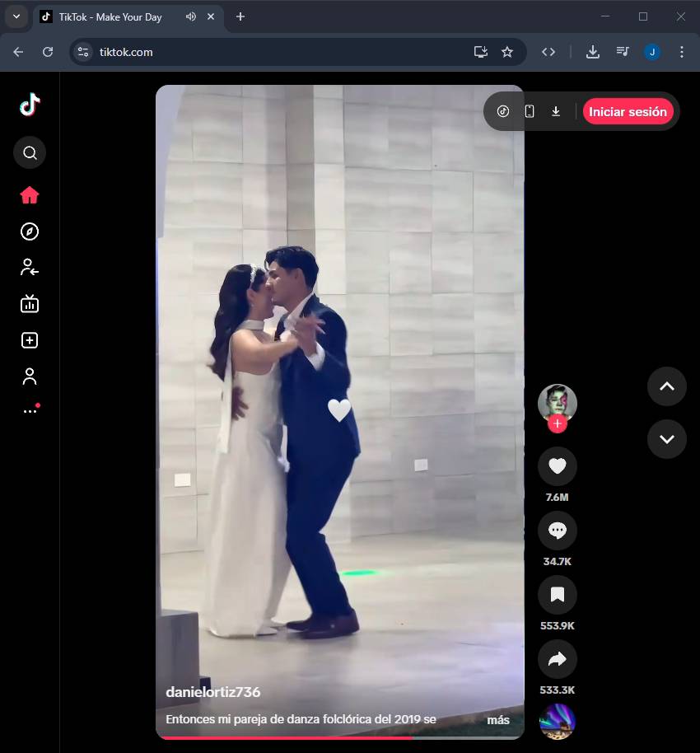Screen dimensions: 700x753
Task: Expand the caption with 'más'
Action: (x=497, y=720)
